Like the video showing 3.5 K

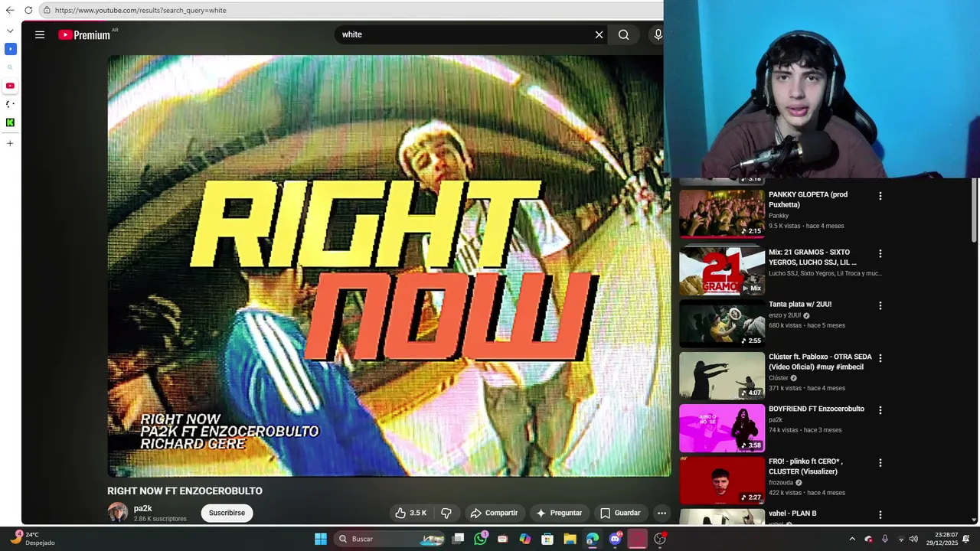coord(410,513)
